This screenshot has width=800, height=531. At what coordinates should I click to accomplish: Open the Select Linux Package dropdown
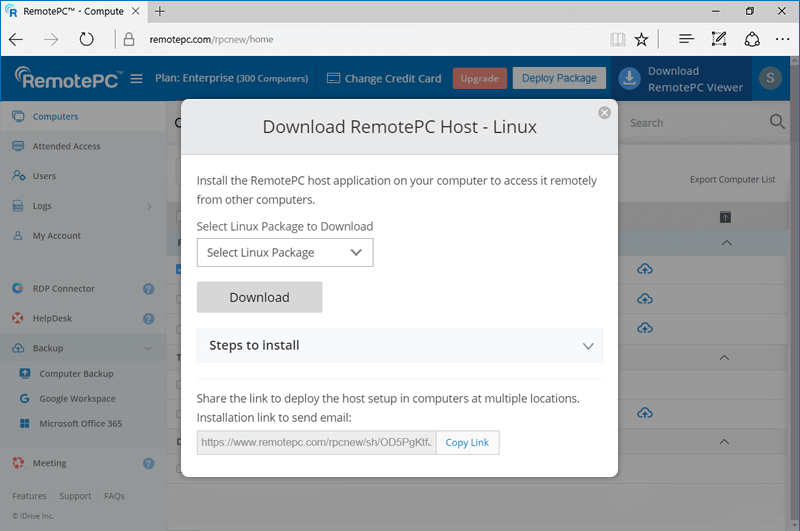[285, 253]
